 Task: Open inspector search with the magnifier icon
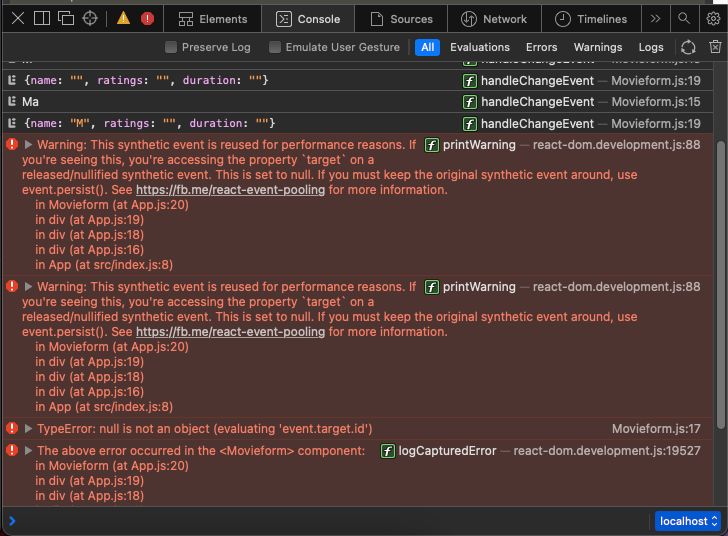(683, 19)
